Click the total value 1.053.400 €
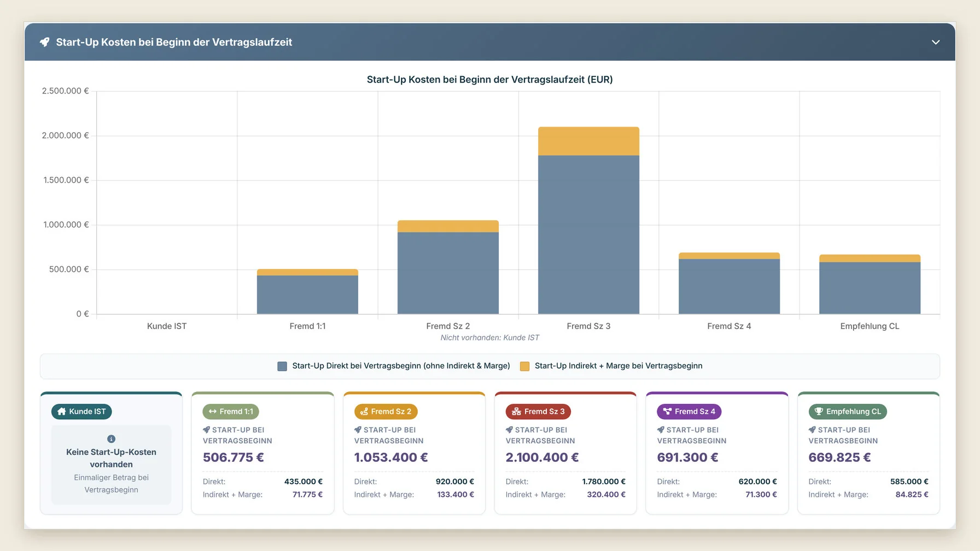 point(391,458)
